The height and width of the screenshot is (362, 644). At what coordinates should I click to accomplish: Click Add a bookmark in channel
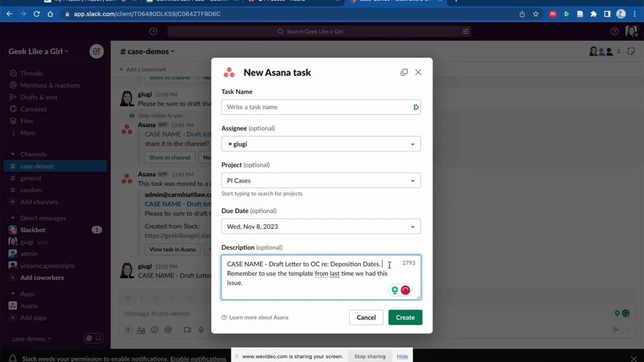[143, 69]
